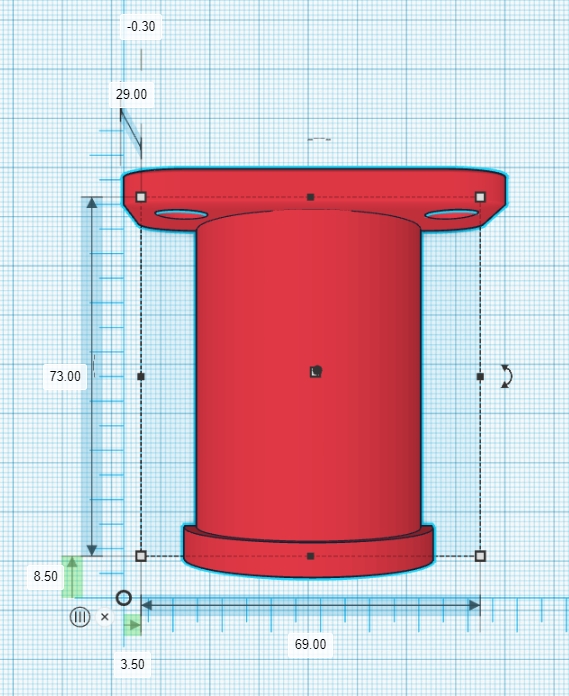Edit the 73.00 length dimension field
569x696 pixels.
click(x=65, y=376)
